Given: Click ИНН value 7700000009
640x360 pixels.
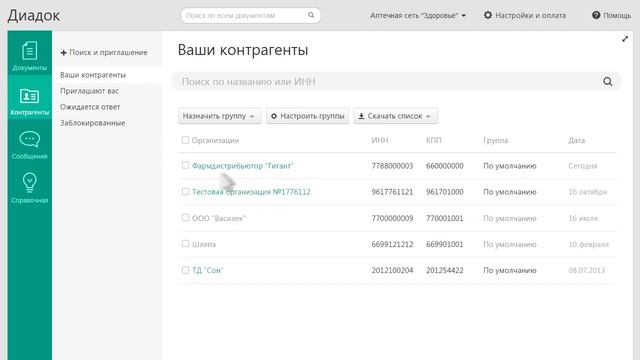Looking at the screenshot, I should (392, 218).
